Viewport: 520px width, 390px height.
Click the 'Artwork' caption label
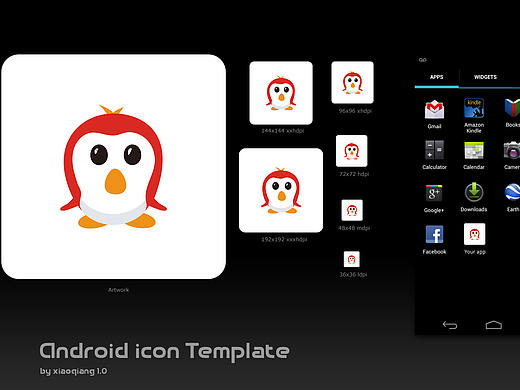click(118, 290)
